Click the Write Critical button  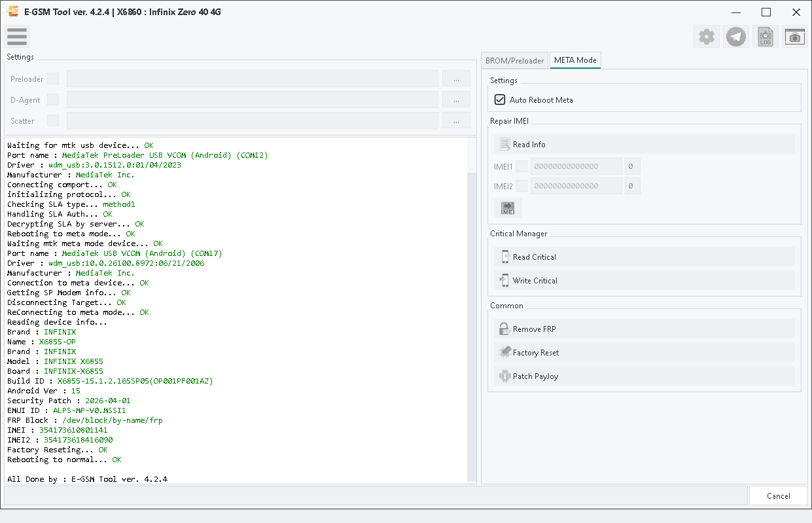[x=644, y=281]
